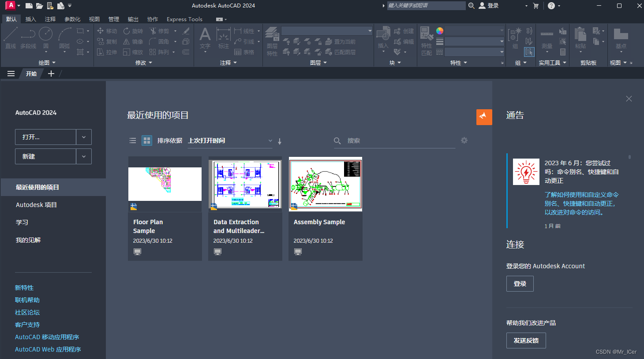
Task: Click the Mirror (镜像) tool
Action: pos(133,41)
